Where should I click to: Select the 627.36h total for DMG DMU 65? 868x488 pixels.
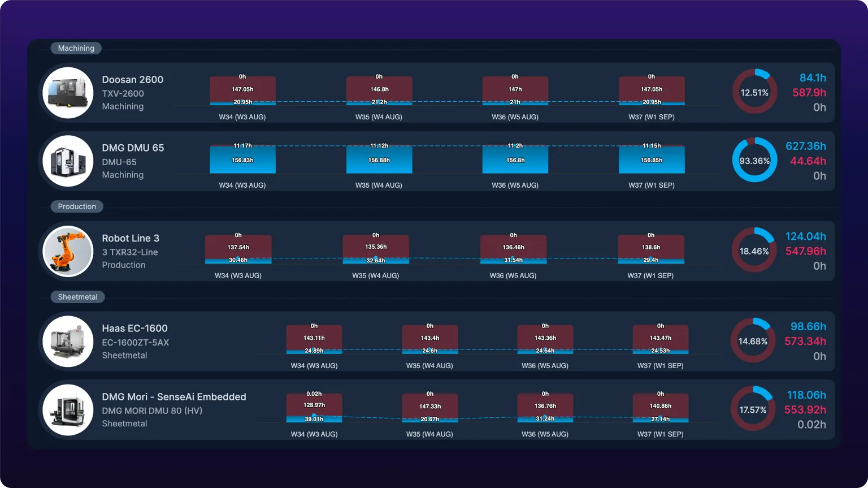(x=806, y=146)
